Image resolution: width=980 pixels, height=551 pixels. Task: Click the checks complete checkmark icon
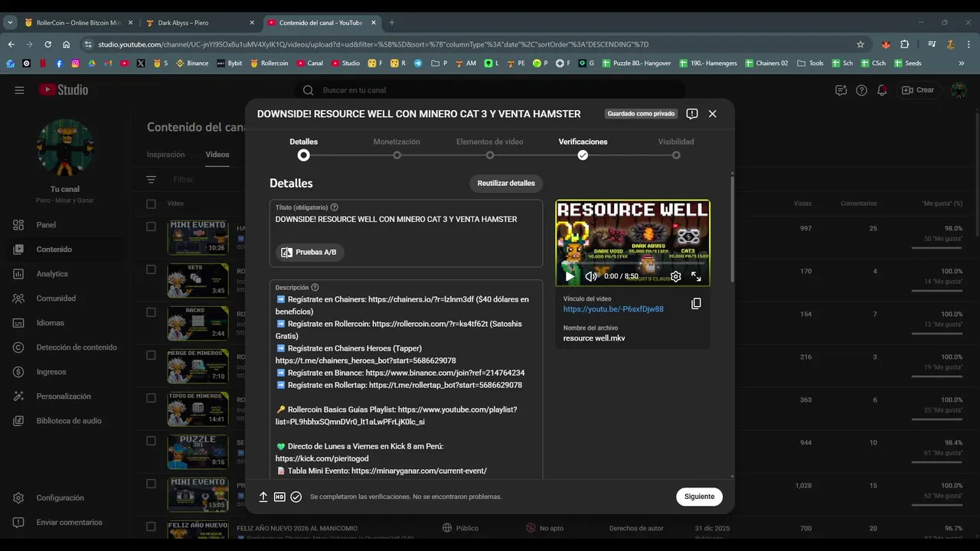[296, 497]
